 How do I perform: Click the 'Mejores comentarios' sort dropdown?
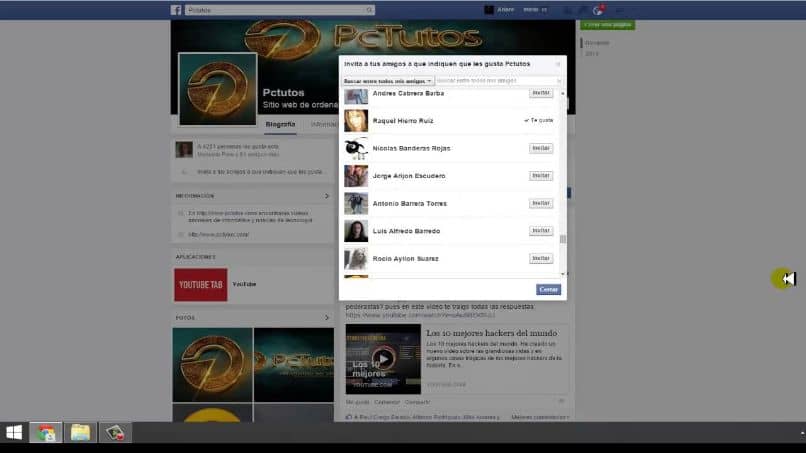tap(540, 417)
